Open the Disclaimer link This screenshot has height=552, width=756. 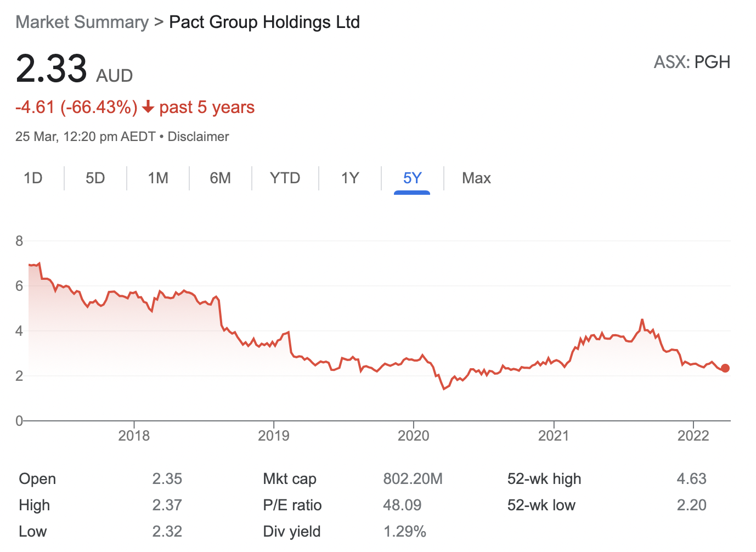[x=198, y=137]
